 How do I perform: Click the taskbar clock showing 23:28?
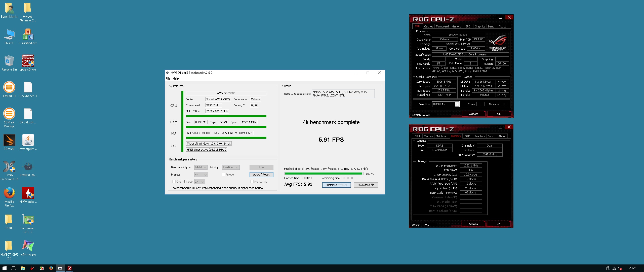633,268
